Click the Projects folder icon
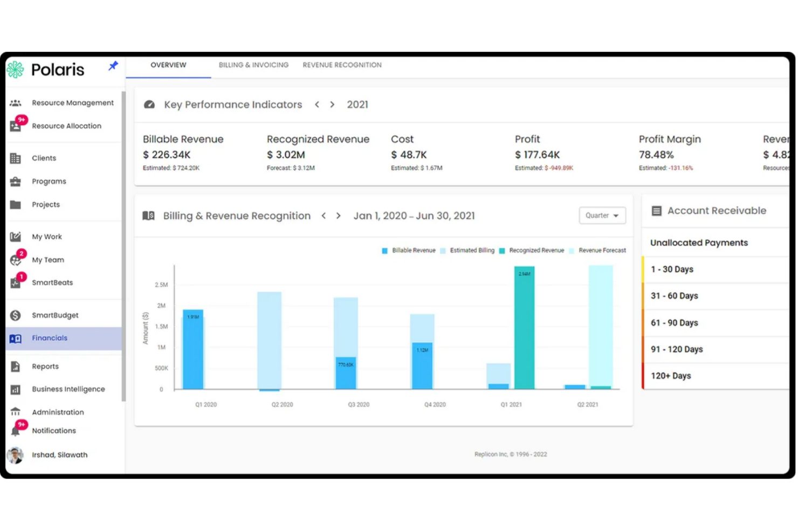The image size is (798, 532). click(16, 205)
